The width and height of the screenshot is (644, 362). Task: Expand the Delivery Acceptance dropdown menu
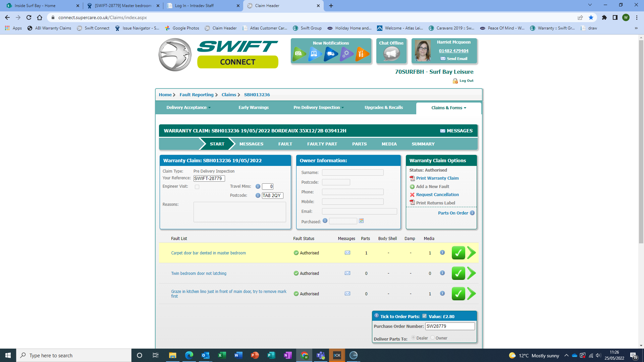click(189, 108)
